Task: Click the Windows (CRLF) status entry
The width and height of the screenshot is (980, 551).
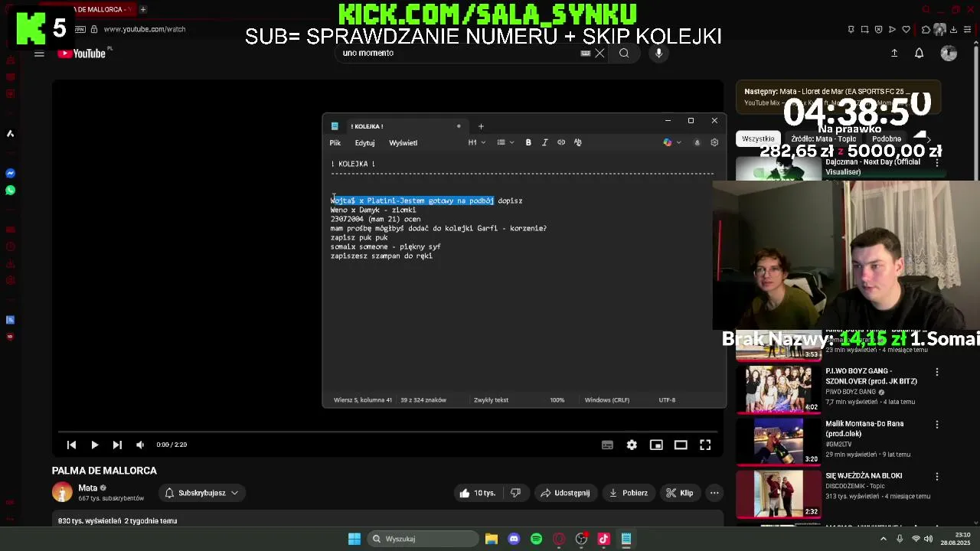Action: click(607, 400)
